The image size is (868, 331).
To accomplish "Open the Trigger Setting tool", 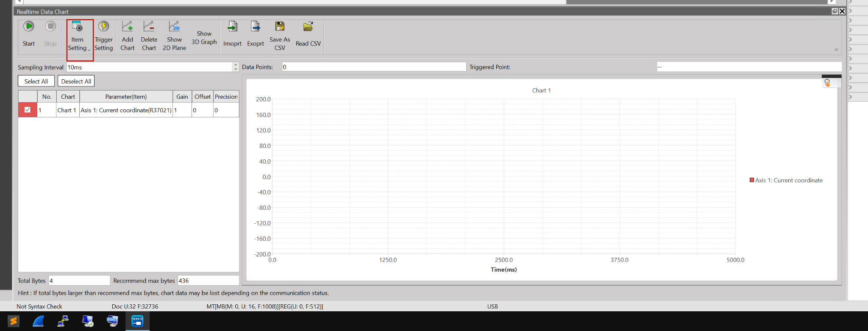I will pos(103,36).
